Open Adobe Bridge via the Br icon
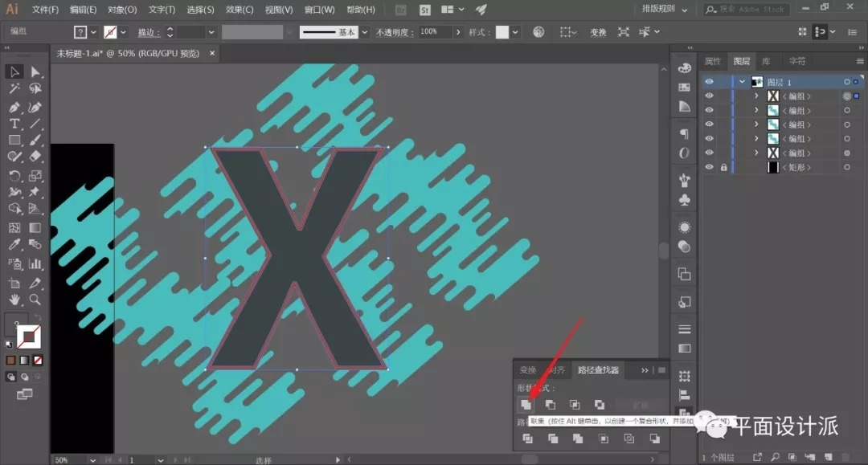The height and width of the screenshot is (465, 868). (x=401, y=10)
